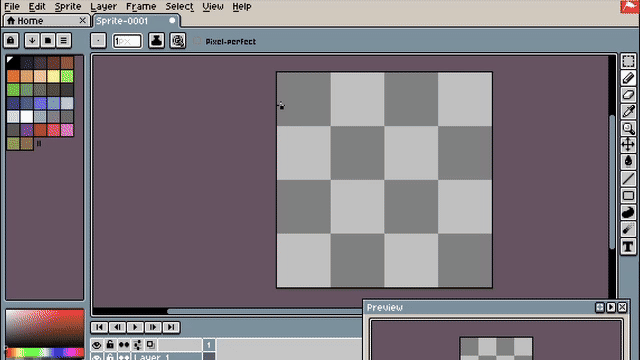Image resolution: width=640 pixels, height=360 pixels.
Task: Open the palette options menu button
Action: tap(64, 40)
